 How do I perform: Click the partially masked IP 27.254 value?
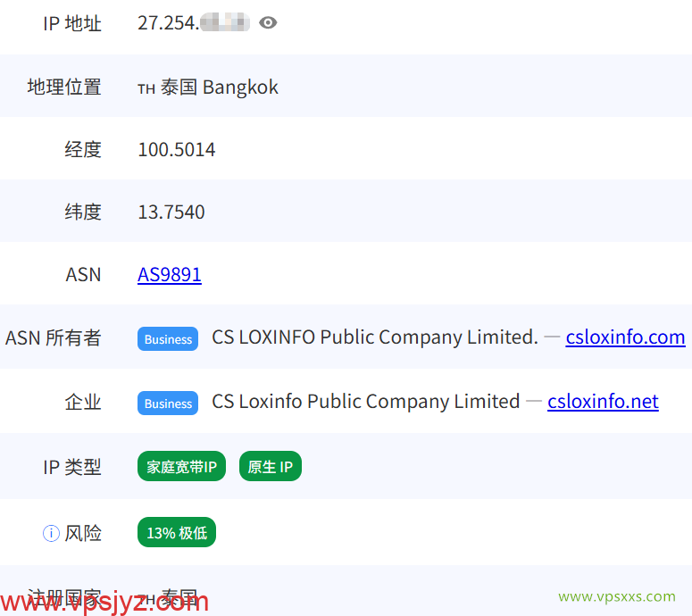click(194, 22)
